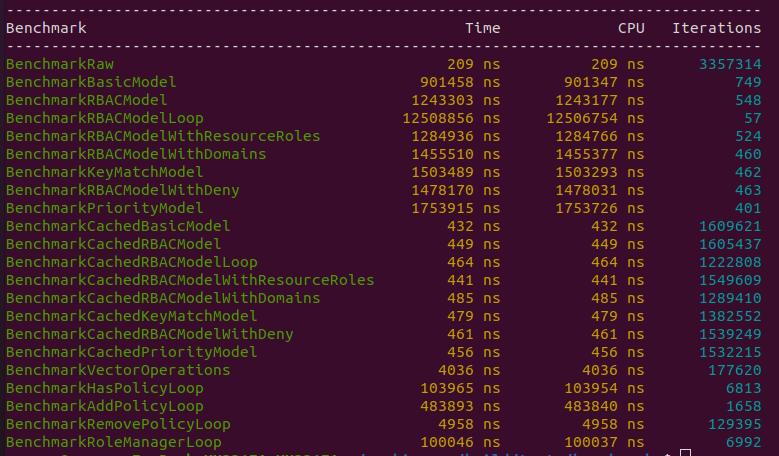Select BenchmarkCachedPriorityModel name
Viewport: 779px width, 456px height.
coord(132,352)
